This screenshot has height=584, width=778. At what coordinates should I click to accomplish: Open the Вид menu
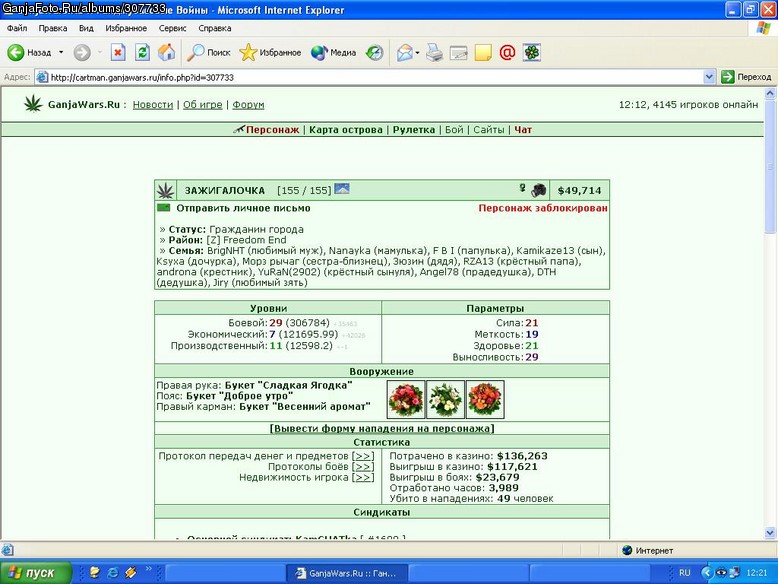(x=86, y=28)
